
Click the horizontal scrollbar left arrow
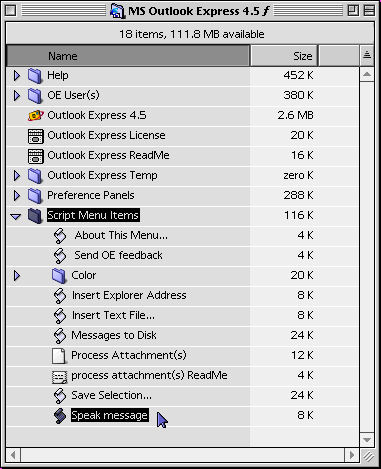pyautogui.click(x=13, y=455)
